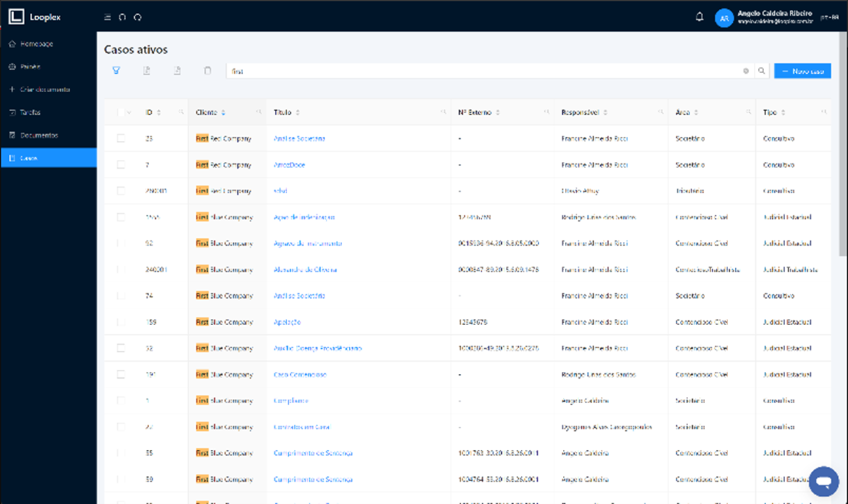Click the search icon in the Responsável column header
Screen dimensions: 848x504
click(661, 112)
